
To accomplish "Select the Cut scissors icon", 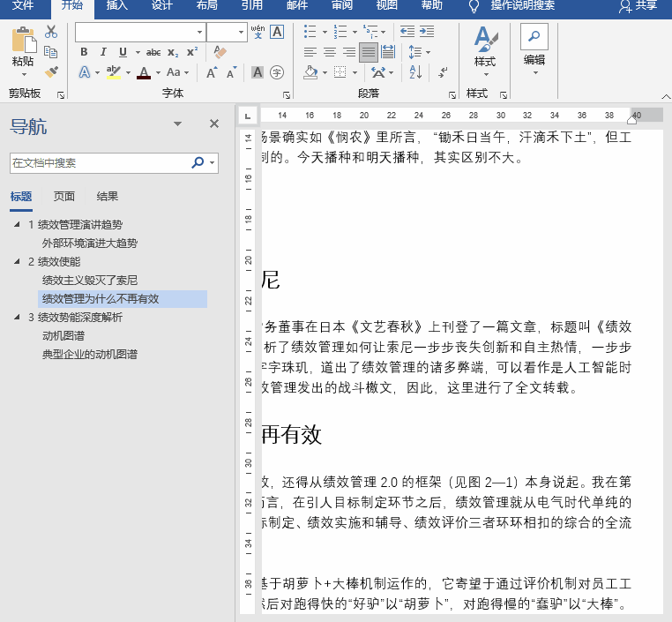I will 51,33.
